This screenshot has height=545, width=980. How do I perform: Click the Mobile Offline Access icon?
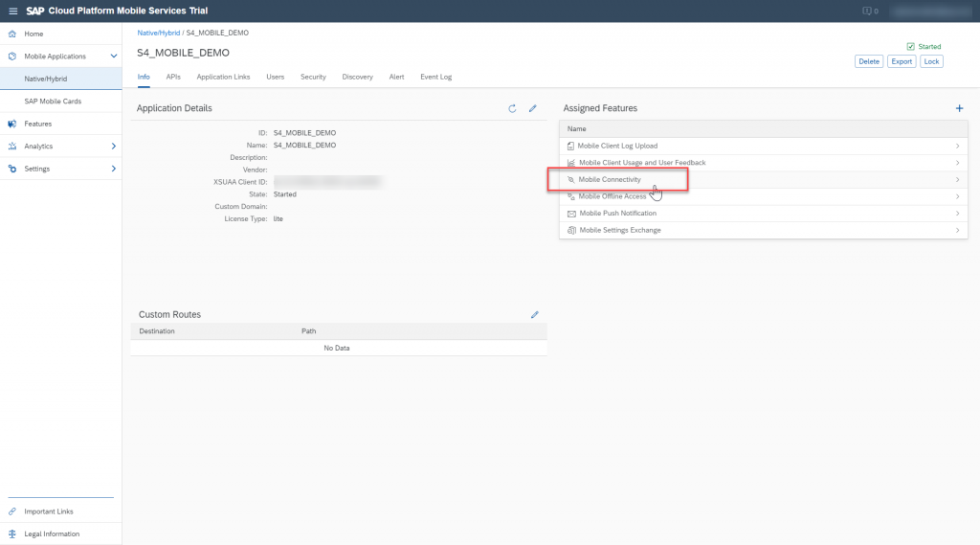[571, 196]
